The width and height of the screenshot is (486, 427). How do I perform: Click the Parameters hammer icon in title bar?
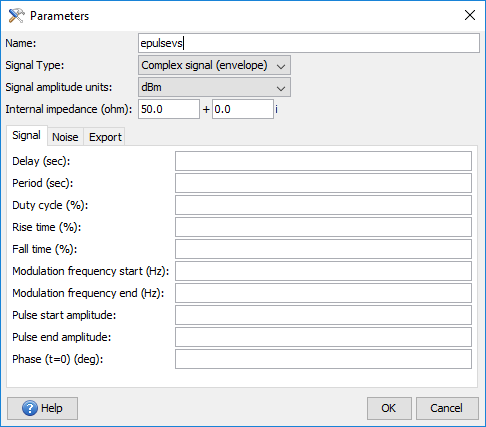16,16
